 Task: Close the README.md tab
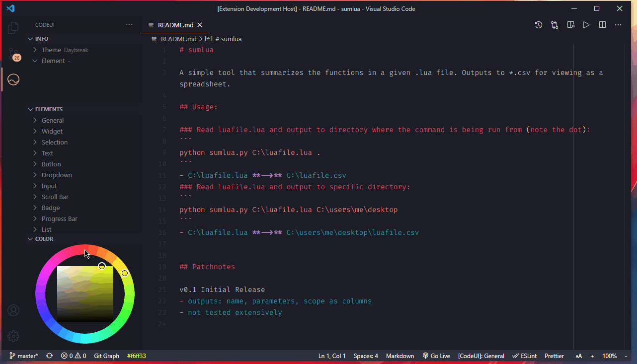(x=200, y=25)
